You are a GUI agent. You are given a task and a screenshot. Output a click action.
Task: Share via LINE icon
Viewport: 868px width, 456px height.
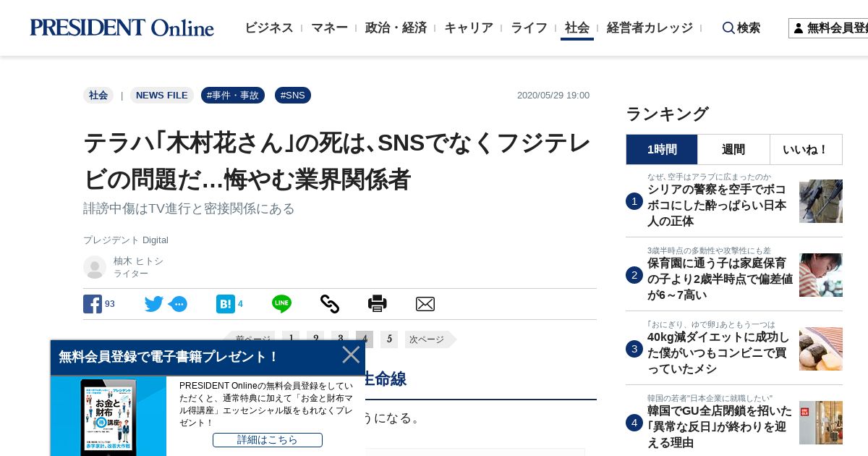point(281,304)
